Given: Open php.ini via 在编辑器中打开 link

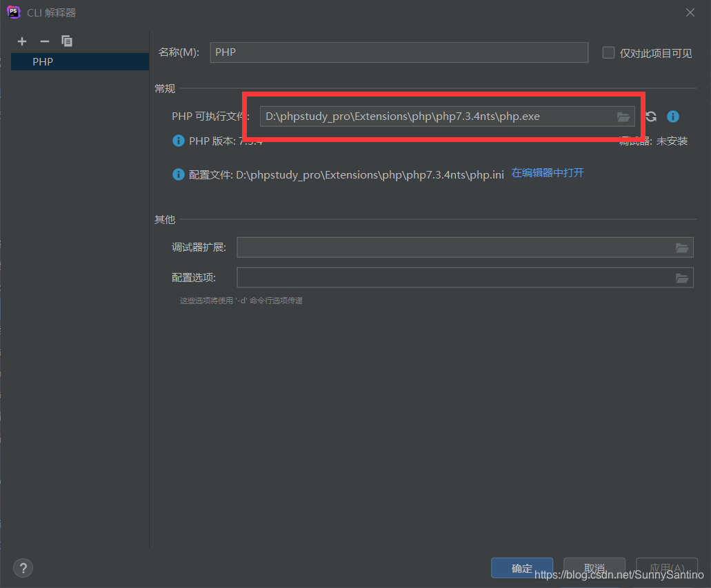Looking at the screenshot, I should click(x=548, y=174).
